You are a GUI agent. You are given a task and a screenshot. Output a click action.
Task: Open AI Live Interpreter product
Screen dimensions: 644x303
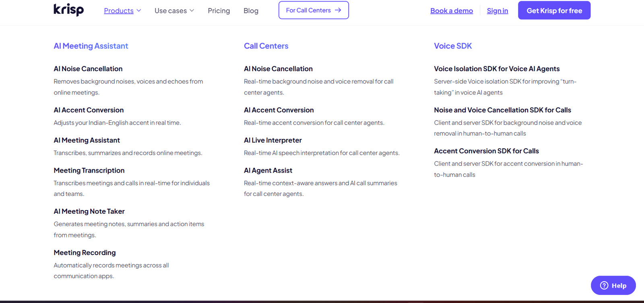[x=273, y=140]
